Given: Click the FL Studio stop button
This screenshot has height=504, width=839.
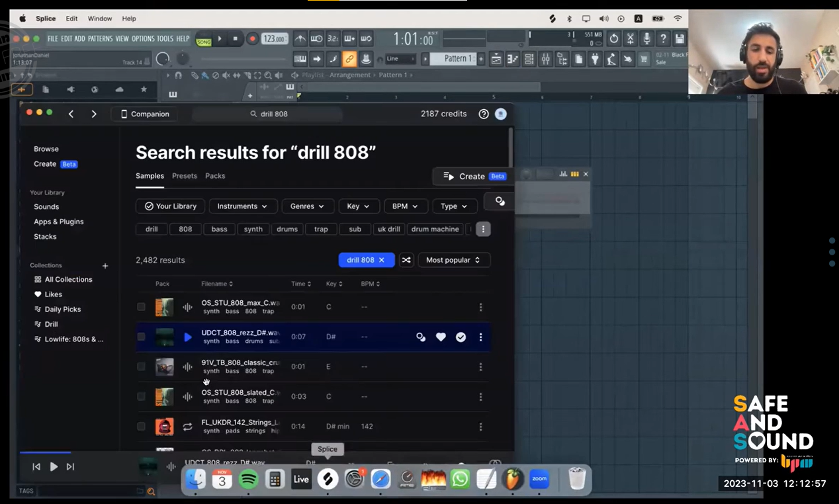Looking at the screenshot, I should (235, 39).
